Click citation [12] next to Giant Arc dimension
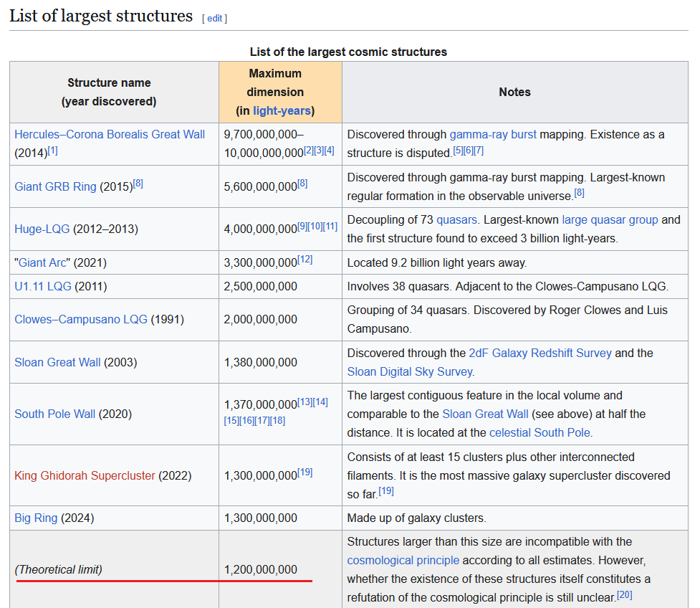This screenshot has width=700, height=608. tap(305, 260)
